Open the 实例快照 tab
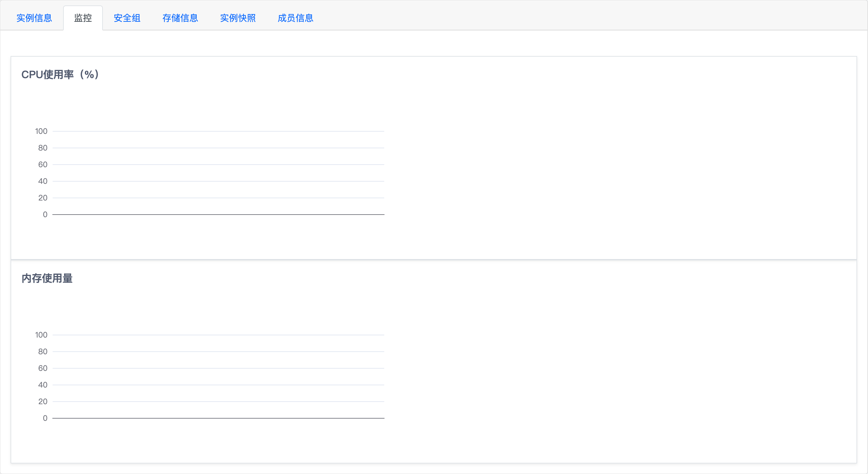 pyautogui.click(x=238, y=18)
